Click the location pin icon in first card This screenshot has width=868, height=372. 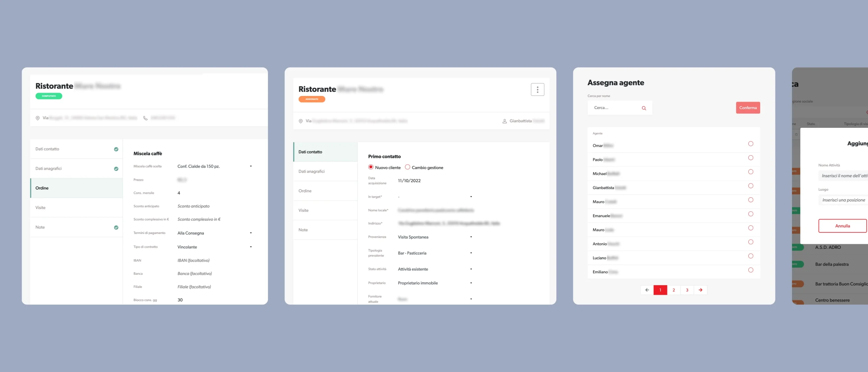38,118
